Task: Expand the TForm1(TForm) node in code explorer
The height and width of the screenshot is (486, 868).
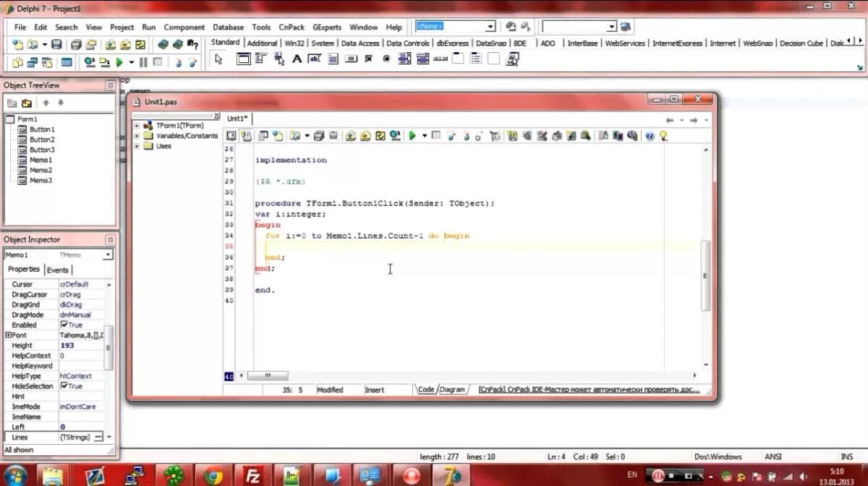Action: [x=137, y=125]
